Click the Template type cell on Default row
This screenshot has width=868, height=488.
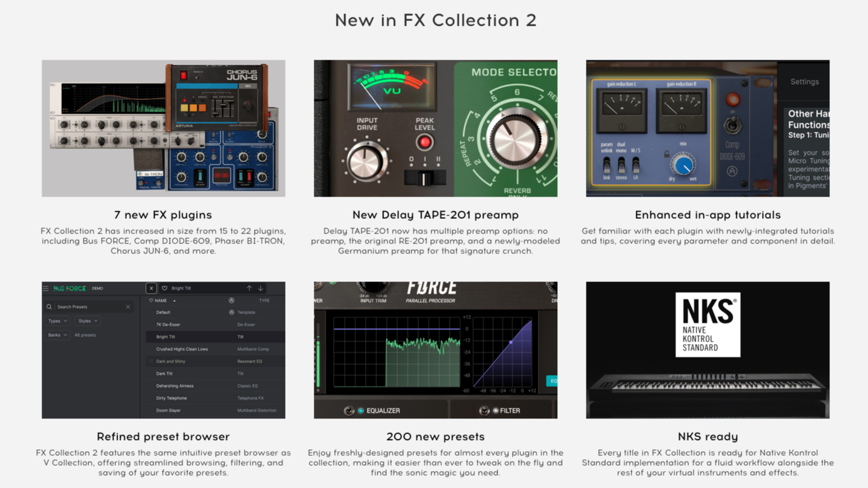246,312
